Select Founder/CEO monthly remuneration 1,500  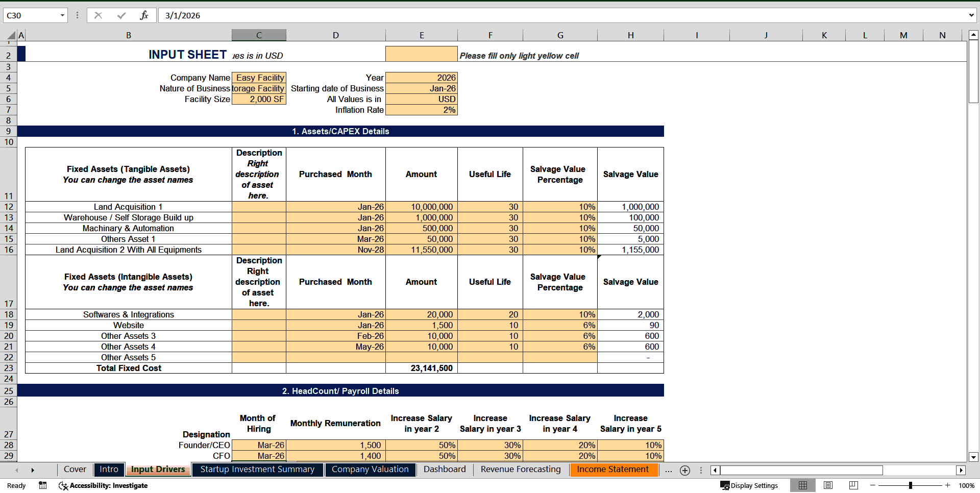(336, 445)
